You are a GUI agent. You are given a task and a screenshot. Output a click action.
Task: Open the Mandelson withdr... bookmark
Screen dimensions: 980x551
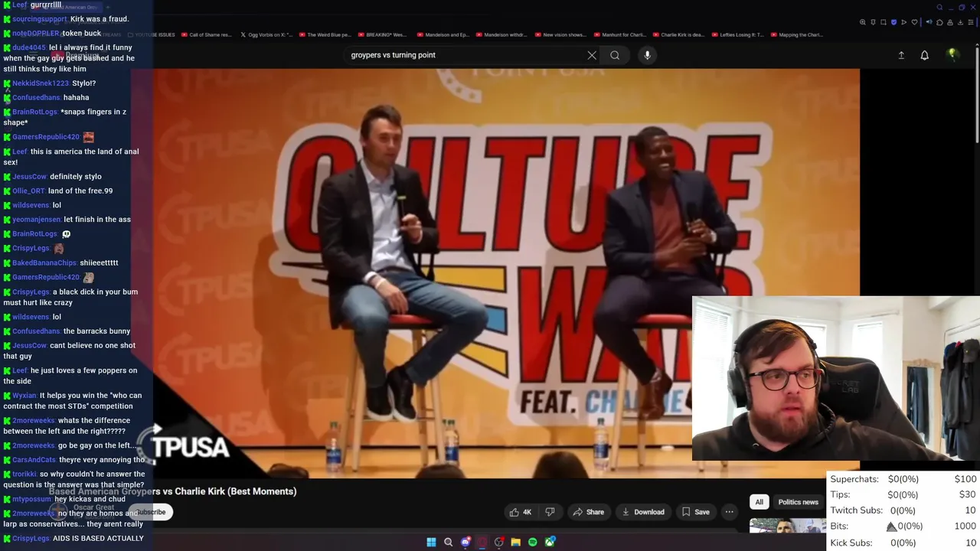[x=502, y=34]
